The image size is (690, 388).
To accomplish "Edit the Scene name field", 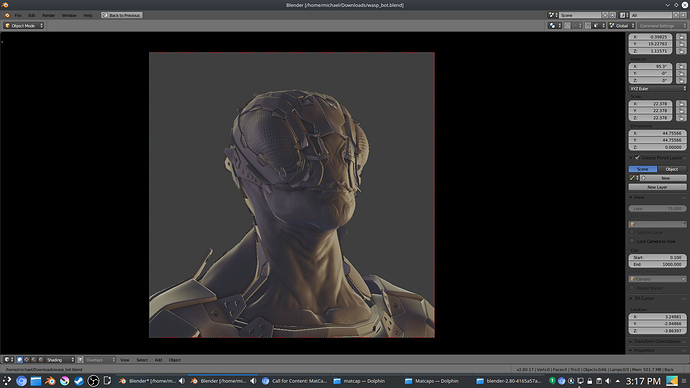I will [x=580, y=15].
